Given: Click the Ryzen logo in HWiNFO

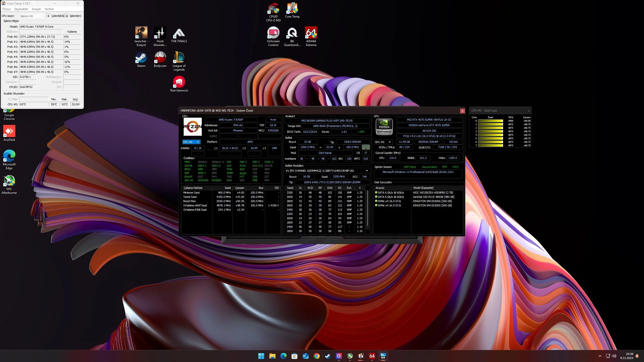Looking at the screenshot, I should click(x=192, y=126).
